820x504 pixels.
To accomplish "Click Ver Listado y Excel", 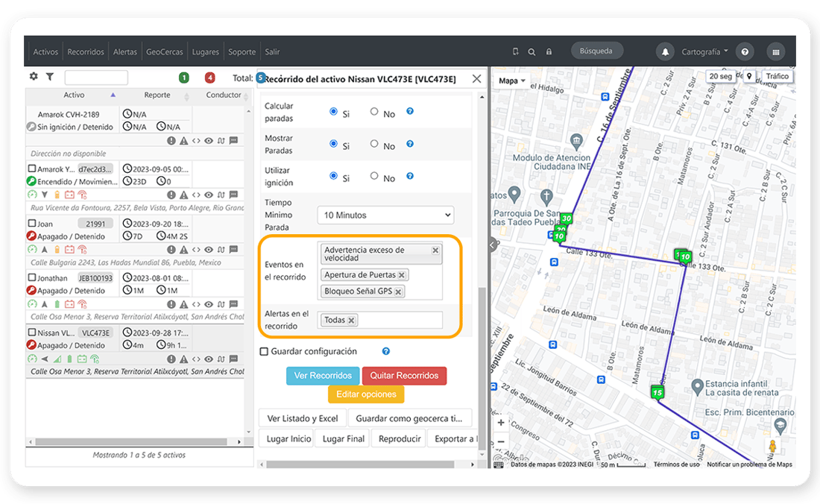I will (x=302, y=418).
